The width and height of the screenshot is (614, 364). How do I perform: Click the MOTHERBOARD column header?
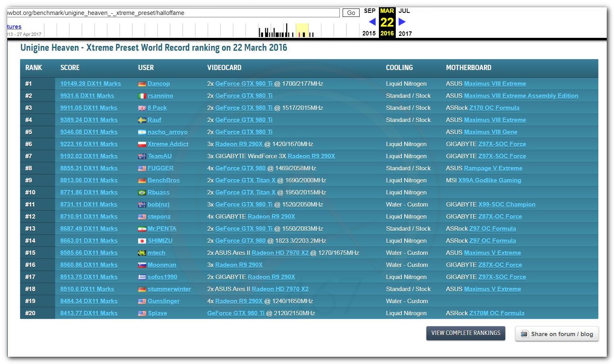pos(469,68)
